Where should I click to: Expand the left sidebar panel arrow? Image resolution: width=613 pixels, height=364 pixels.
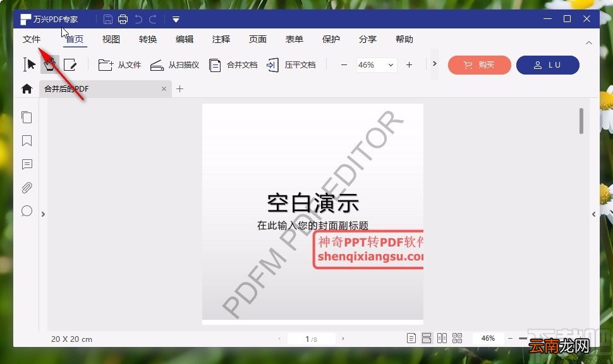tap(43, 214)
